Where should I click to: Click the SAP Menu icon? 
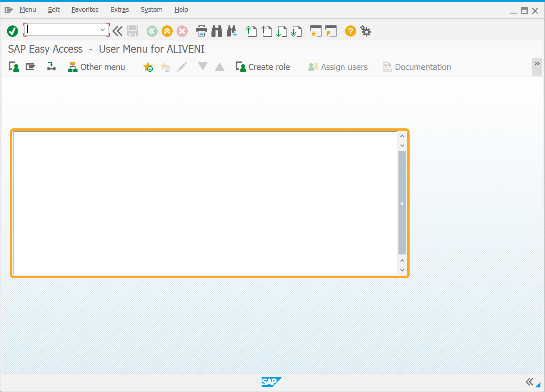coord(31,67)
